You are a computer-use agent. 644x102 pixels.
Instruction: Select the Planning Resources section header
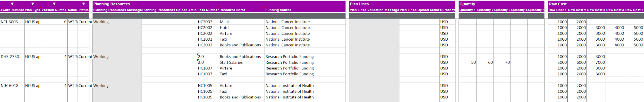112,4
